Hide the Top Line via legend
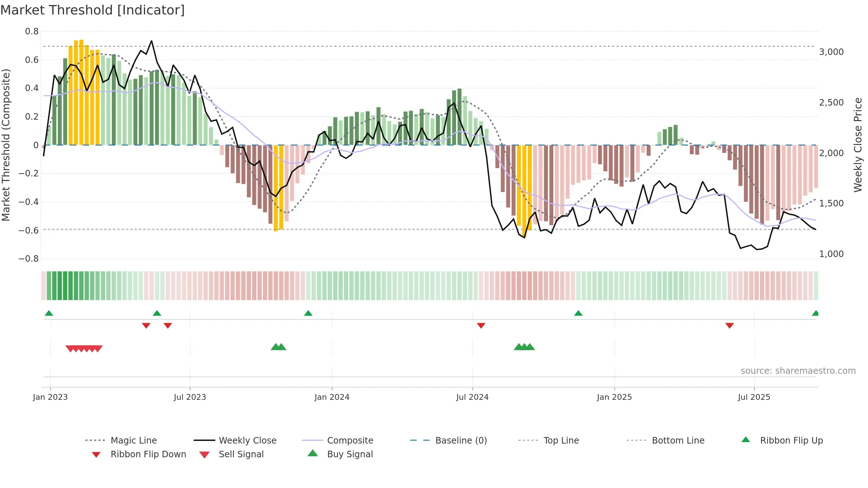 (549, 440)
